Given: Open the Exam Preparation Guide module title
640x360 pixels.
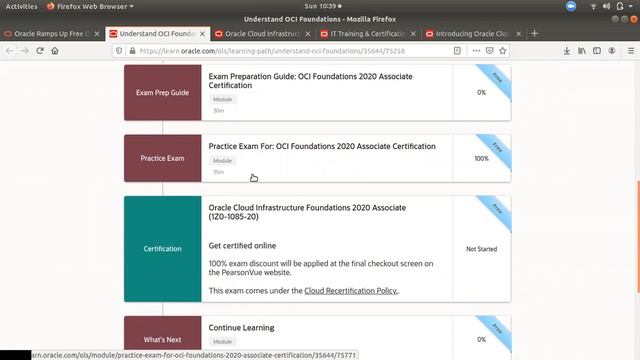Looking at the screenshot, I should [x=310, y=81].
